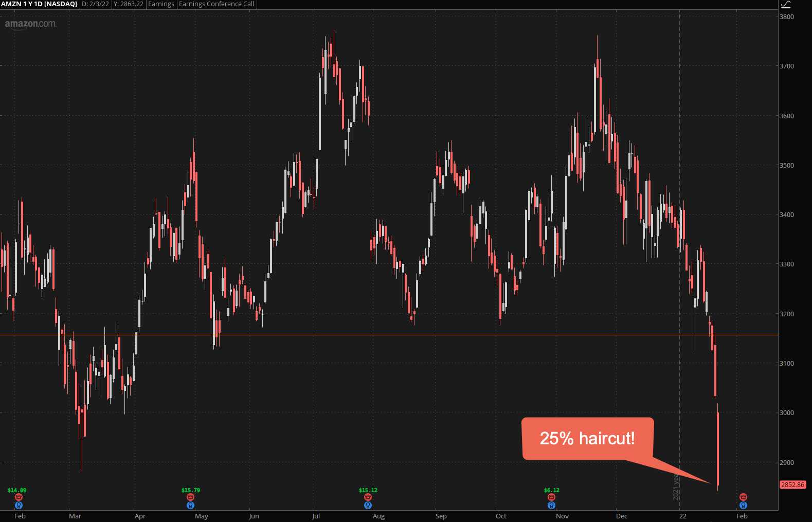Viewport: 812px width, 522px height.
Task: Click the red phone icon above the final Feb label
Action: (743, 497)
